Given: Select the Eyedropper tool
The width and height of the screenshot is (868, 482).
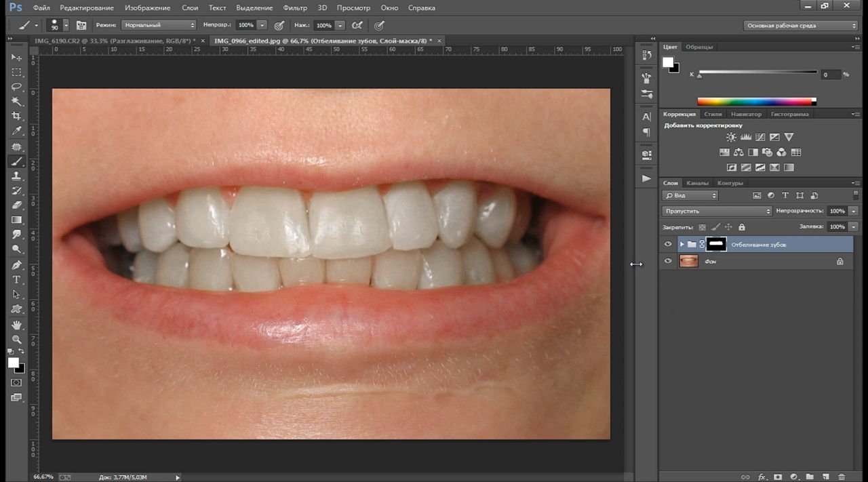Looking at the screenshot, I should point(17,131).
